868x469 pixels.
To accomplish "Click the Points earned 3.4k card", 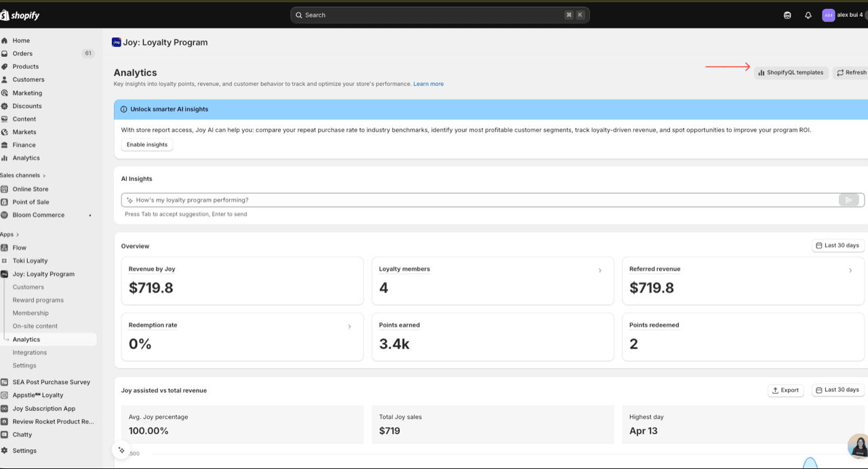I will (x=493, y=337).
